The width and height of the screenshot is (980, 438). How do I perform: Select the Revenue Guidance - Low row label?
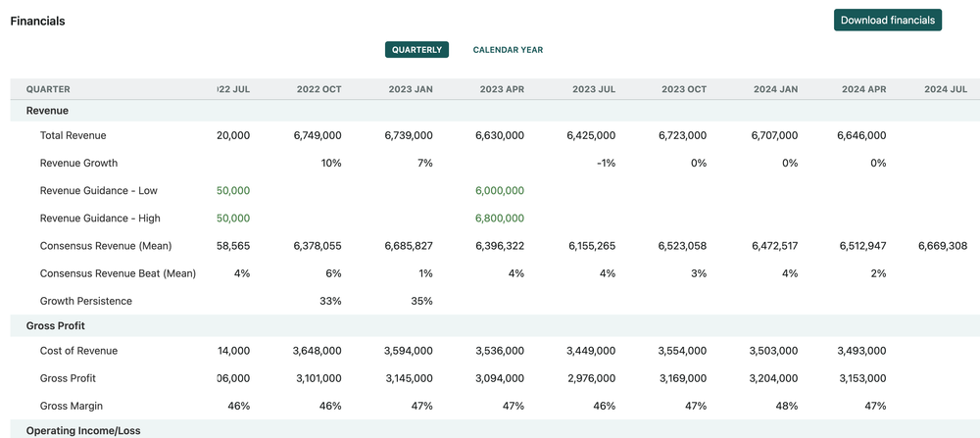point(98,190)
